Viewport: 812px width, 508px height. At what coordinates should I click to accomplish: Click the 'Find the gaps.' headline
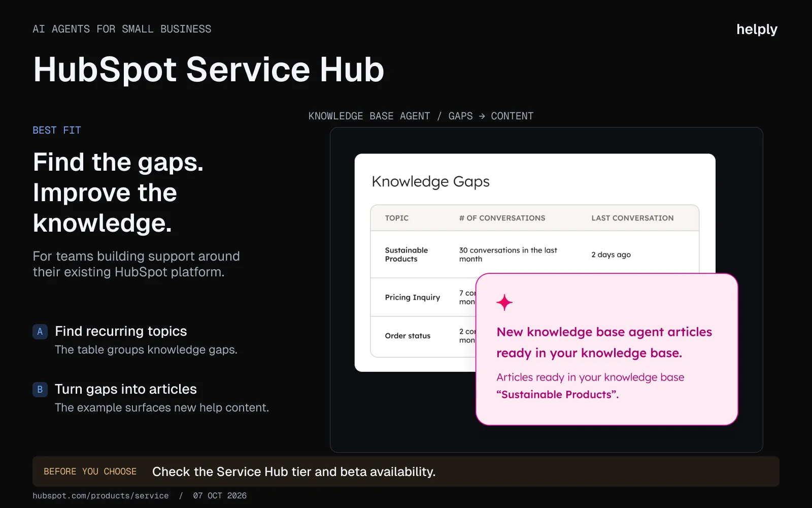point(118,163)
